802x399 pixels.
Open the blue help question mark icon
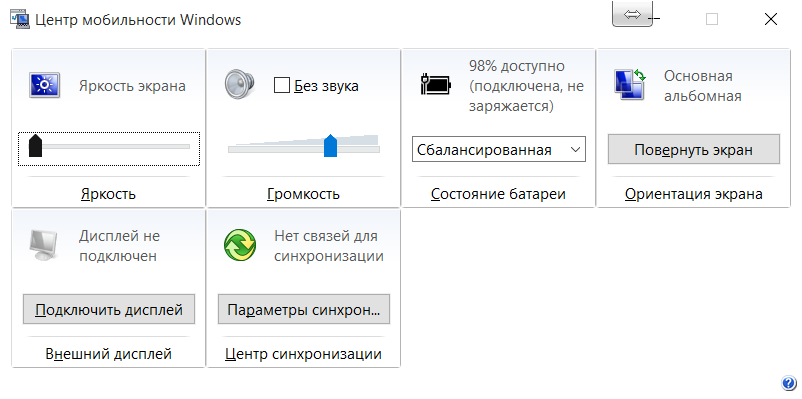788,383
